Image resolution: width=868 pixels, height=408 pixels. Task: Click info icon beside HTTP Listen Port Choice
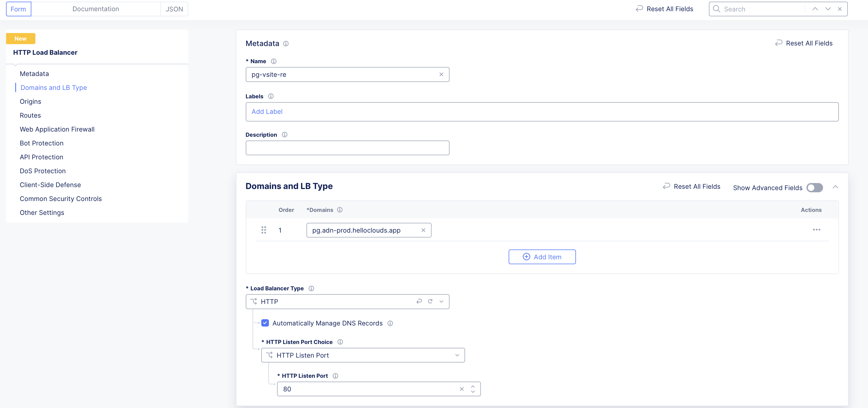coord(340,342)
